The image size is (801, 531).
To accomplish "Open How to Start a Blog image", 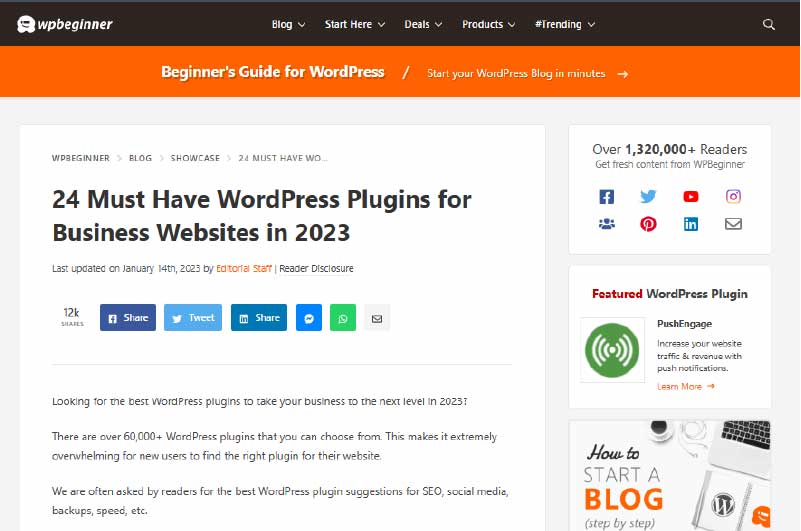I will [x=670, y=475].
